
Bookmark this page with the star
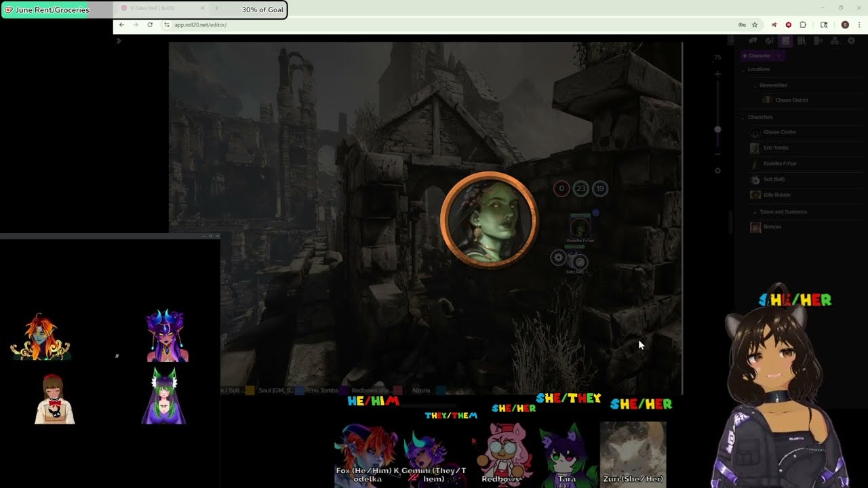755,25
